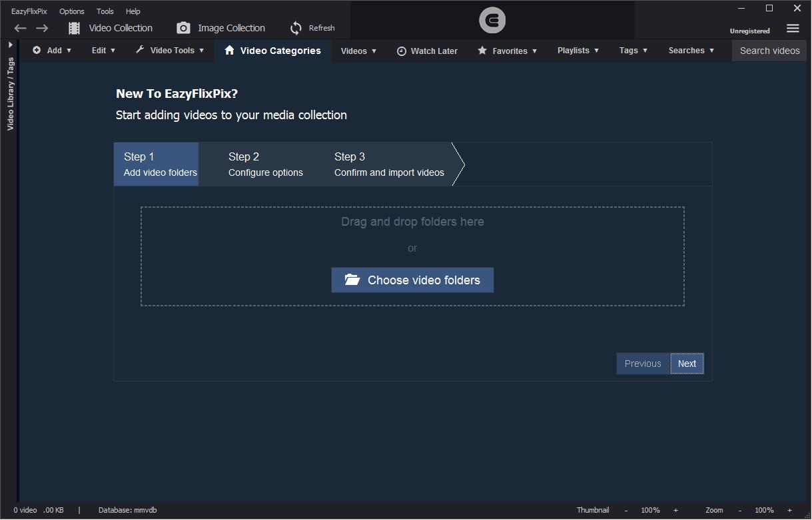Open Video Collection film icon

click(x=75, y=28)
